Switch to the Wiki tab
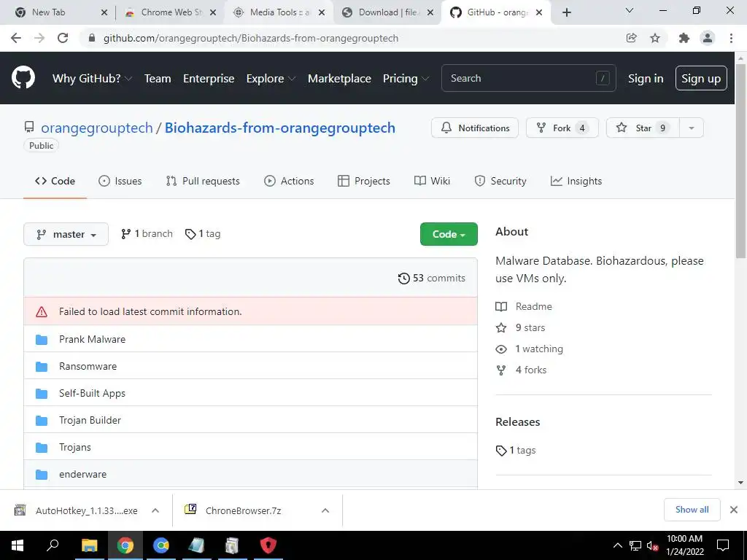 click(x=432, y=181)
